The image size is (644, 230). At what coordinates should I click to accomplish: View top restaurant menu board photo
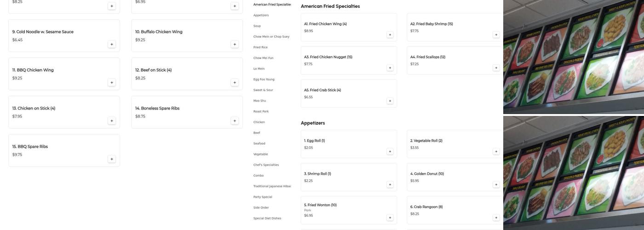[573, 57]
